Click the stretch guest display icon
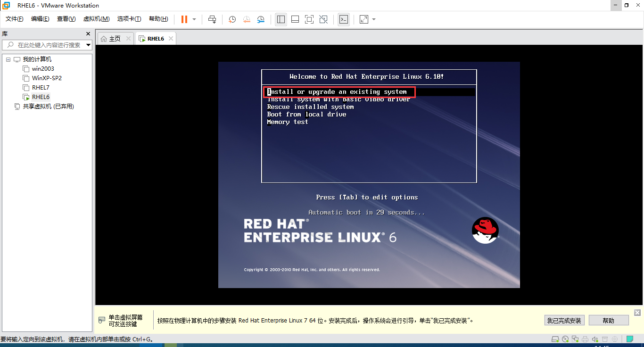This screenshot has height=347, width=644. [x=364, y=19]
